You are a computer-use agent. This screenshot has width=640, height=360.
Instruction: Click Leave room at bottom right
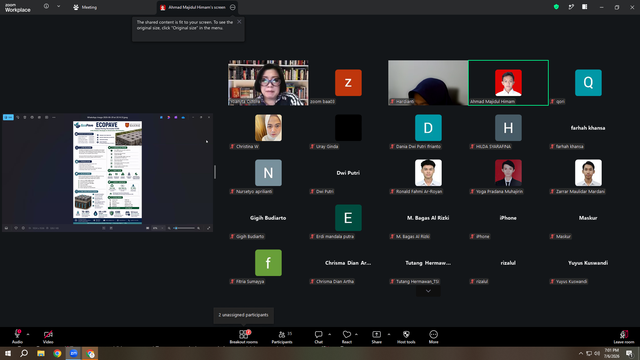[x=624, y=336]
